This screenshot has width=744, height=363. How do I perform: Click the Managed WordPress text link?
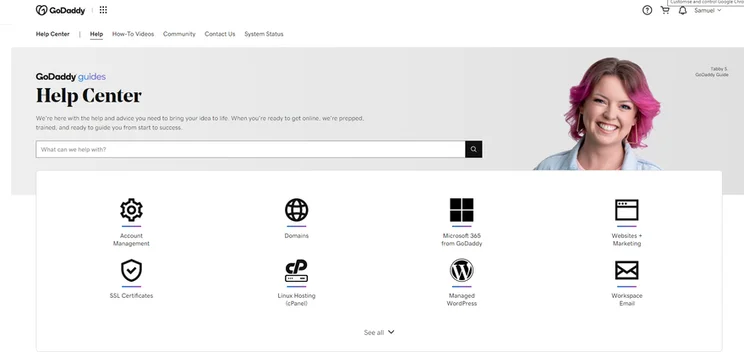click(462, 299)
